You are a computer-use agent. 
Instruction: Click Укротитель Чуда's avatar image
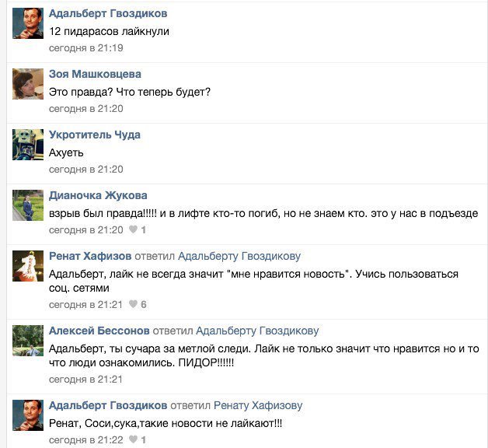28,145
